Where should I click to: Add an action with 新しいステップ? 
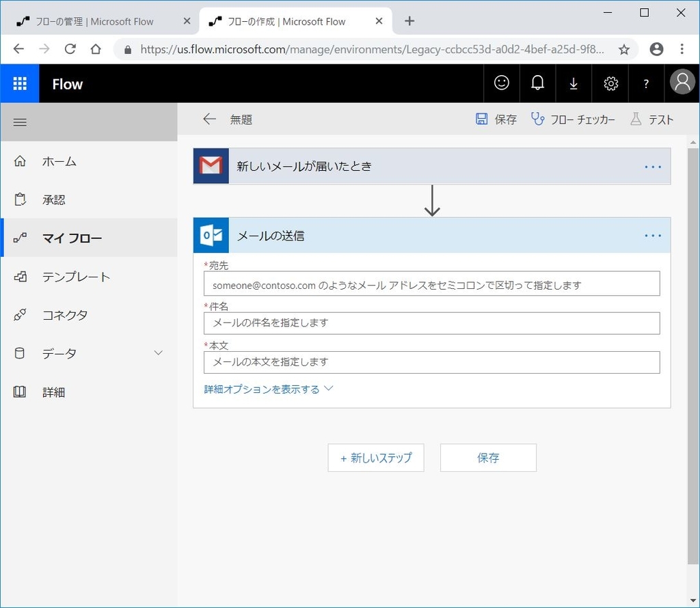(376, 458)
